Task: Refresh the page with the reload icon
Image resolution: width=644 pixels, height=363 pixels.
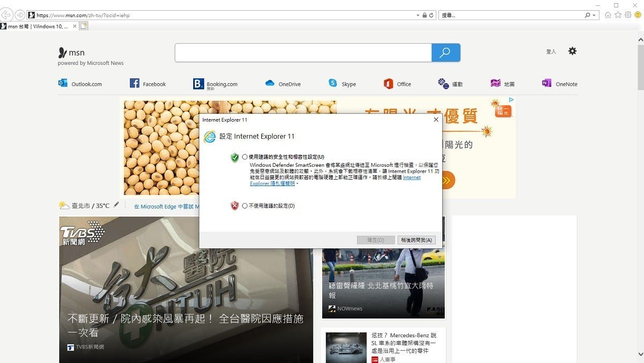Action: tap(432, 16)
